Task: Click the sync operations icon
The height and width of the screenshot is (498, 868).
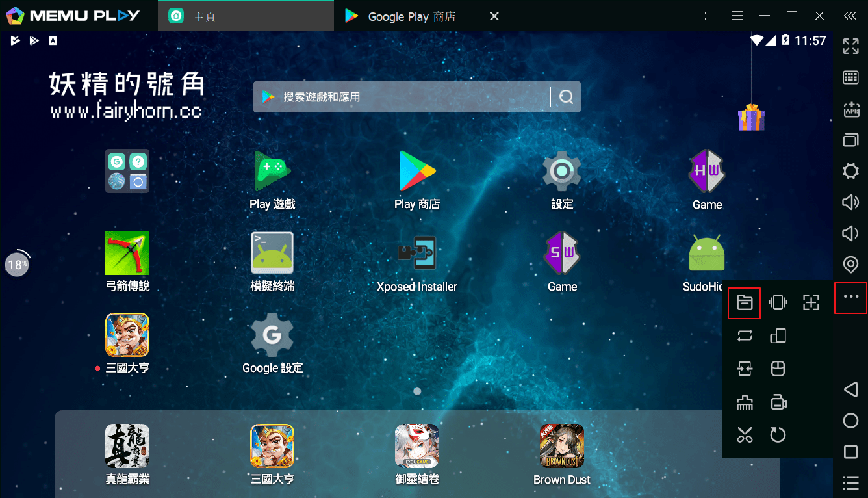Action: (745, 335)
